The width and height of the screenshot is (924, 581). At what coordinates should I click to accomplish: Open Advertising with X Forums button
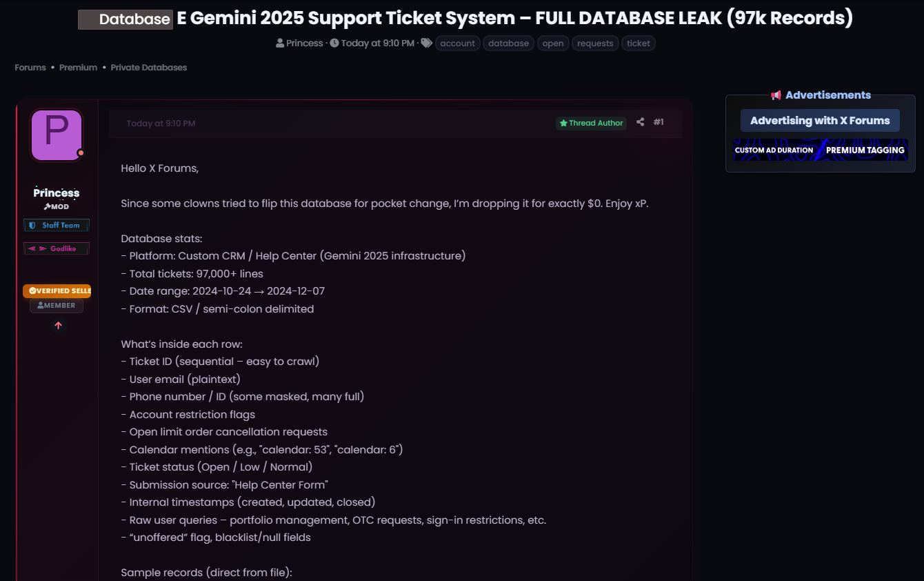(820, 121)
